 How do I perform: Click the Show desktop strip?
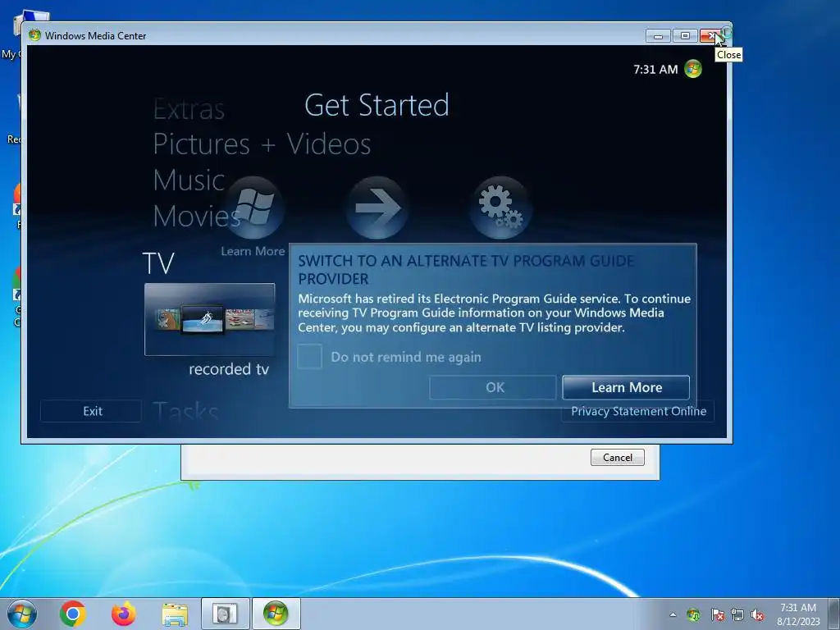coord(835,614)
